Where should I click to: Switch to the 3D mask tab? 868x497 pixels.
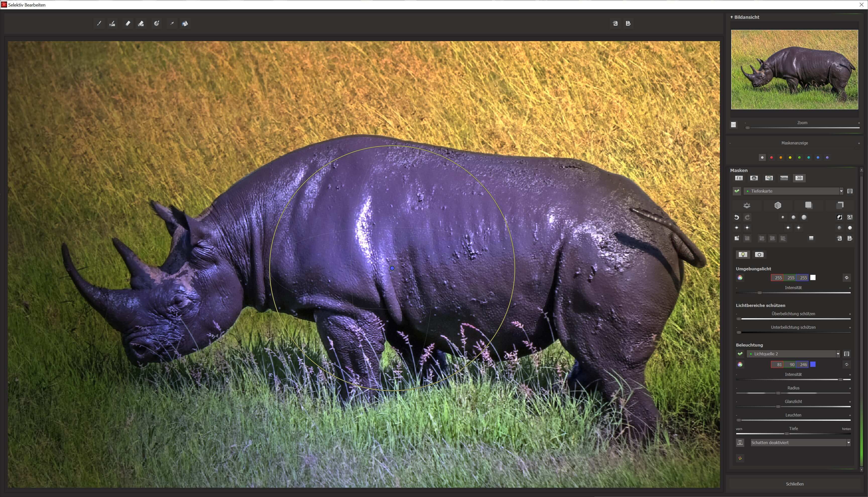click(x=799, y=178)
